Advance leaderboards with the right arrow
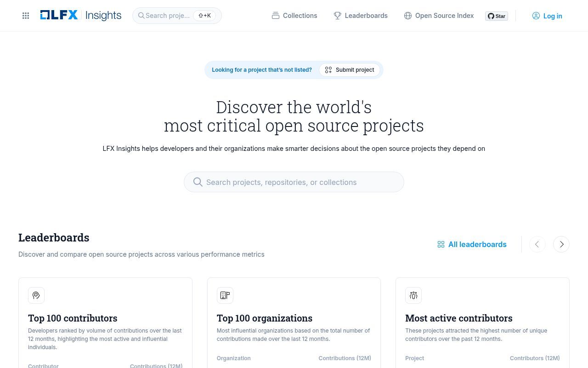This screenshot has height=368, width=588. 561,244
